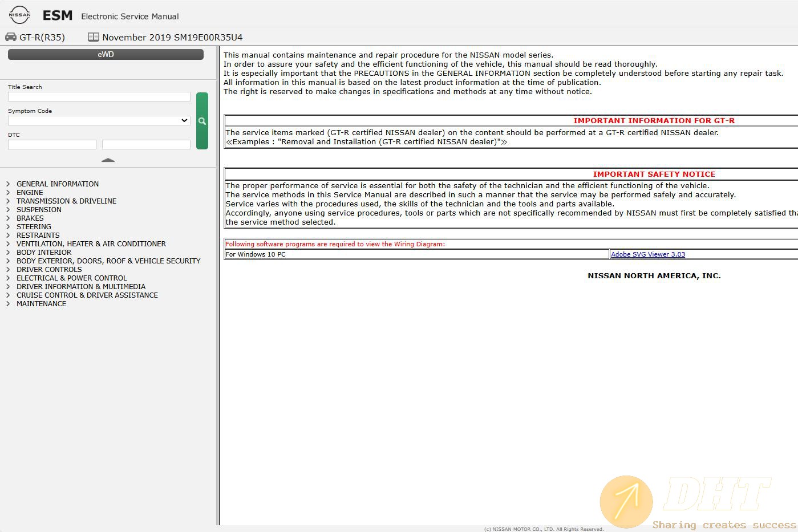The image size is (798, 532).
Task: Collapse the search panel with up arrow
Action: point(108,160)
